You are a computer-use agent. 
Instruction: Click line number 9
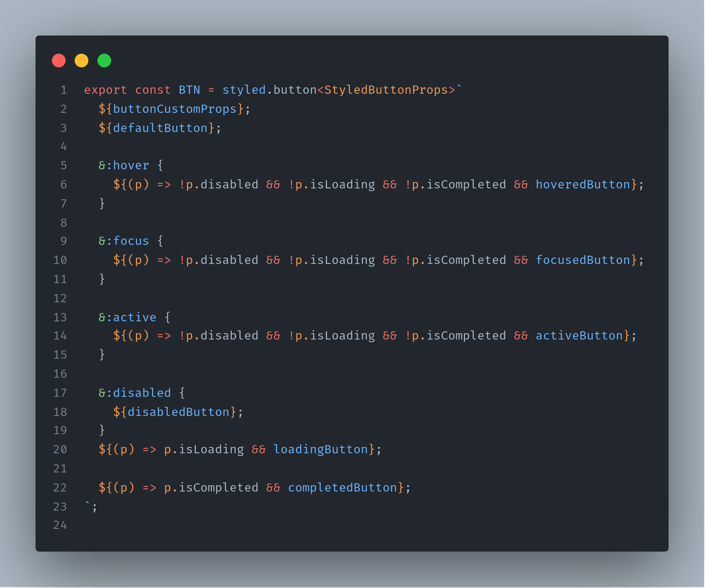pos(64,241)
